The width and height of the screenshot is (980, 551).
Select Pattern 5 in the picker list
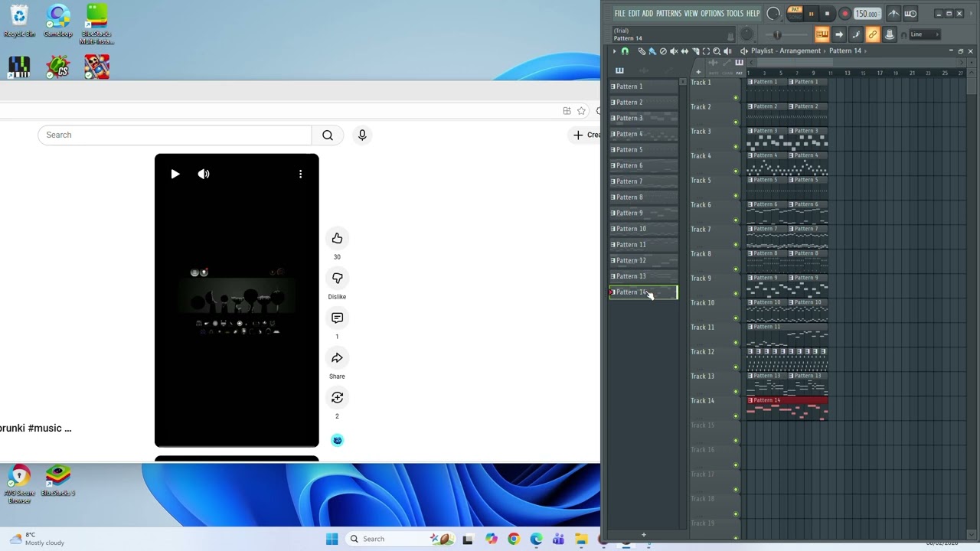pyautogui.click(x=643, y=150)
